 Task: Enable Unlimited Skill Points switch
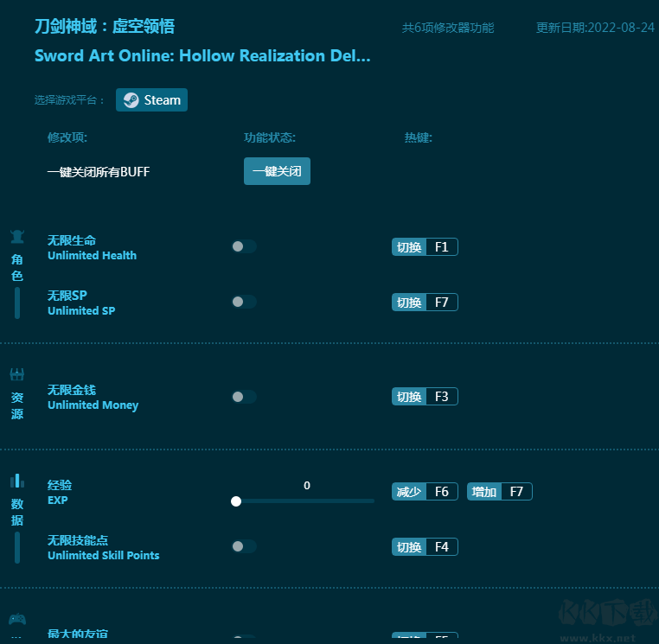pos(244,546)
